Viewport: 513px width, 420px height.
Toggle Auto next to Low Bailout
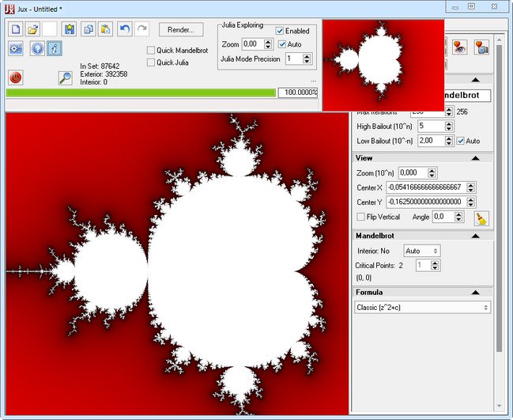coord(461,141)
